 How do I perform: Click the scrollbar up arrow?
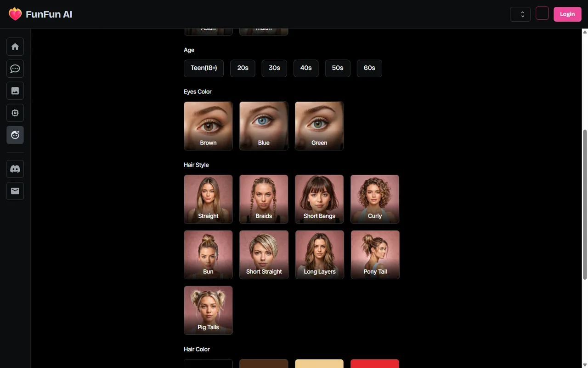click(585, 32)
